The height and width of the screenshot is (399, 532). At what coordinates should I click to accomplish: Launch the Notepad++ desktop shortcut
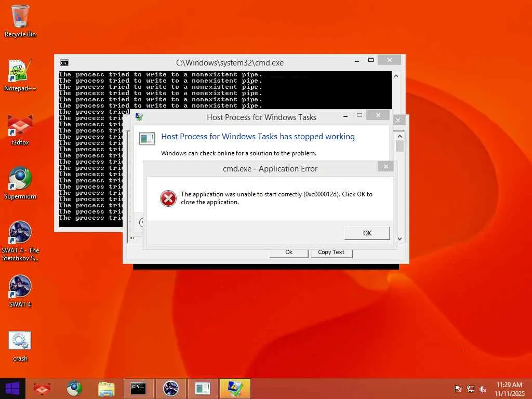click(20, 75)
